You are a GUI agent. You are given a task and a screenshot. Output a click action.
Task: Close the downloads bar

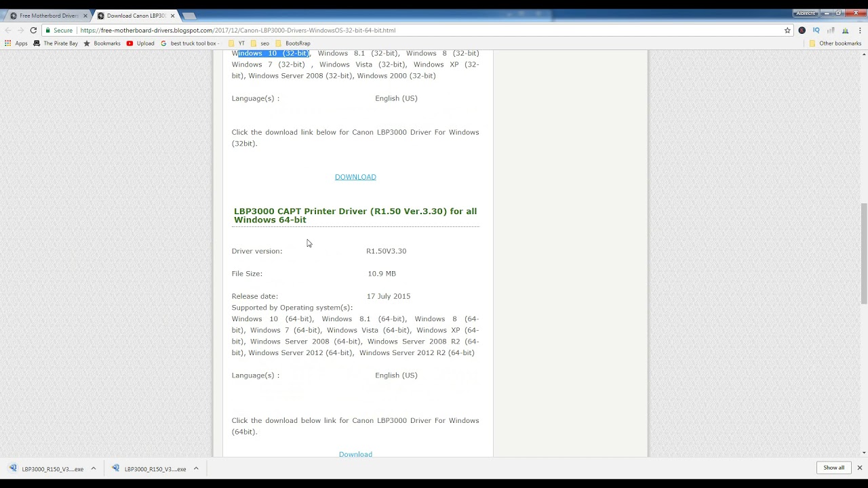click(x=859, y=468)
